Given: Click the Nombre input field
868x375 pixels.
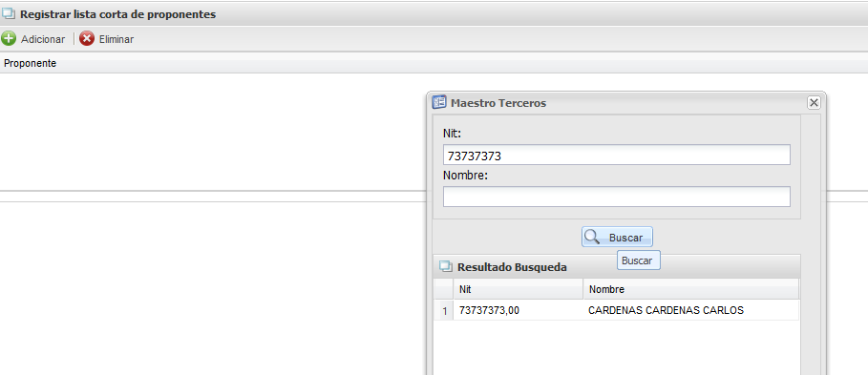Looking at the screenshot, I should 617,197.
